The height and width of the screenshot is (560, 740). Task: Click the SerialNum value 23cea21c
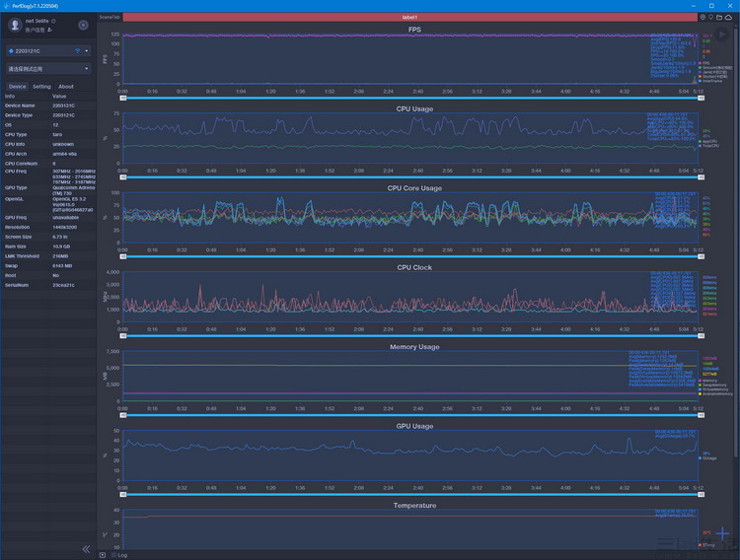(x=63, y=285)
